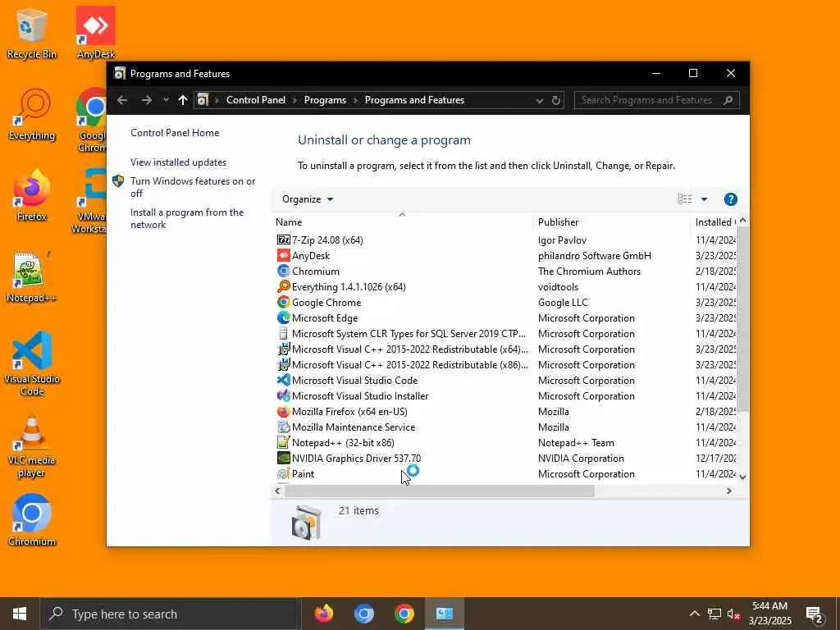This screenshot has width=840, height=630.
Task: Select the Microsoft System CLR Types icon
Action: click(x=283, y=333)
